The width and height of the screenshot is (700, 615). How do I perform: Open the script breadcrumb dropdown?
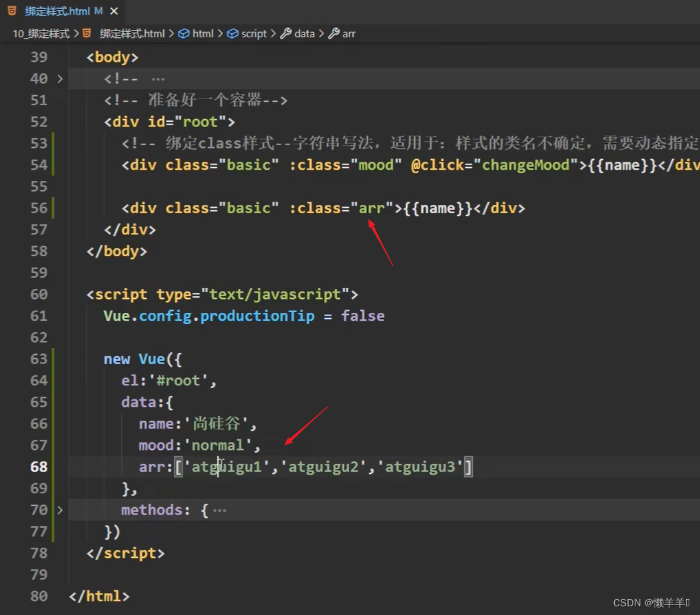[254, 33]
